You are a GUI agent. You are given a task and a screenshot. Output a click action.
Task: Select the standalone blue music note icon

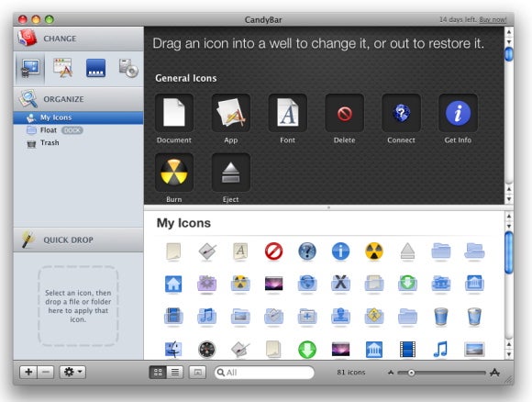point(440,349)
